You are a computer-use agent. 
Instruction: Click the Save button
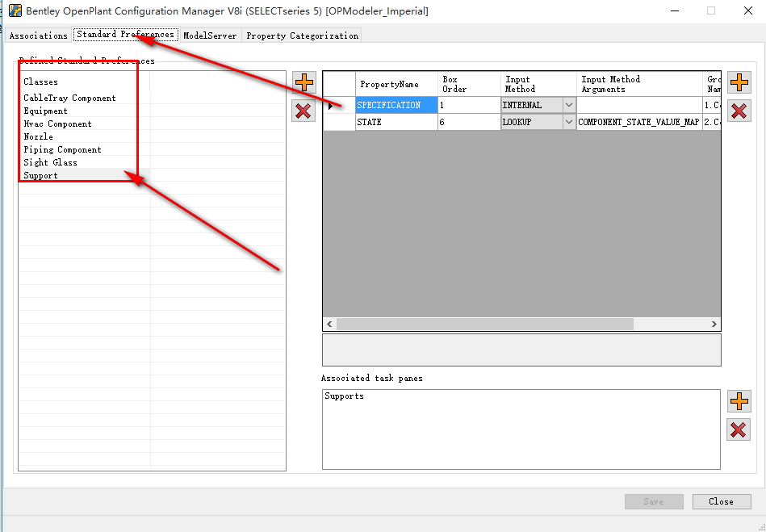click(x=654, y=501)
